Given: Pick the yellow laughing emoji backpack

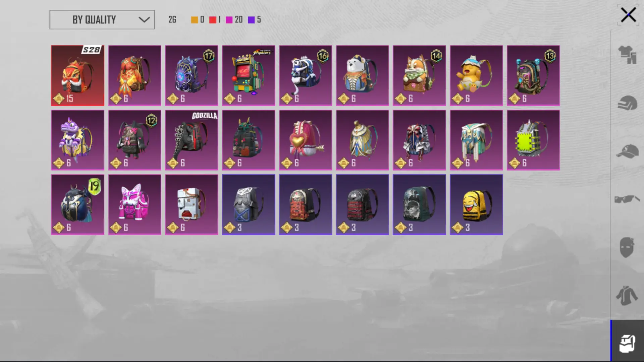Looking at the screenshot, I should point(476,204).
